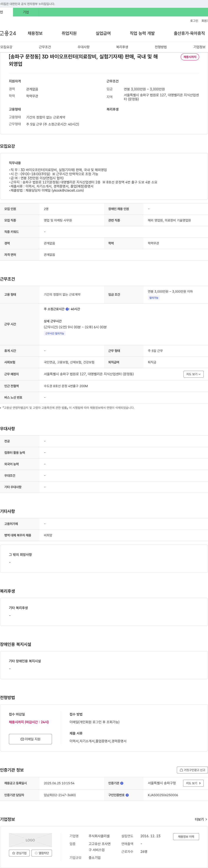Click the 열람차단 button
208x868 pixels.
click(42, 853)
